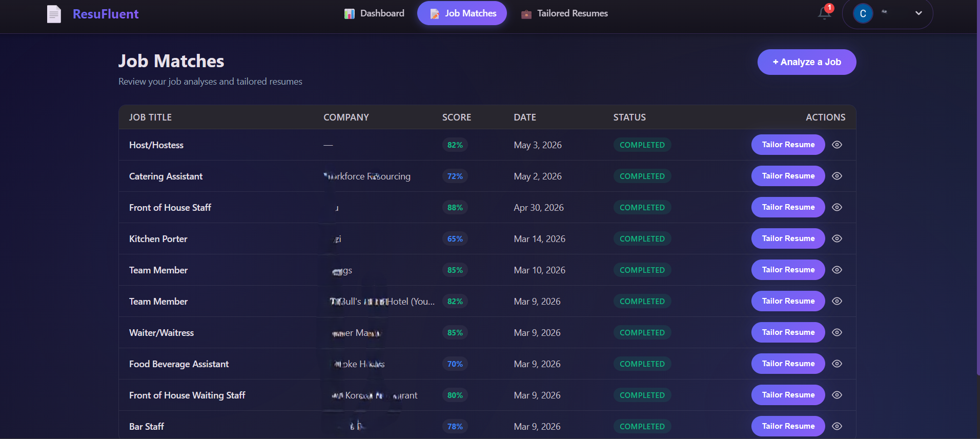
Task: View Front of House Staff eye icon
Action: click(x=837, y=207)
